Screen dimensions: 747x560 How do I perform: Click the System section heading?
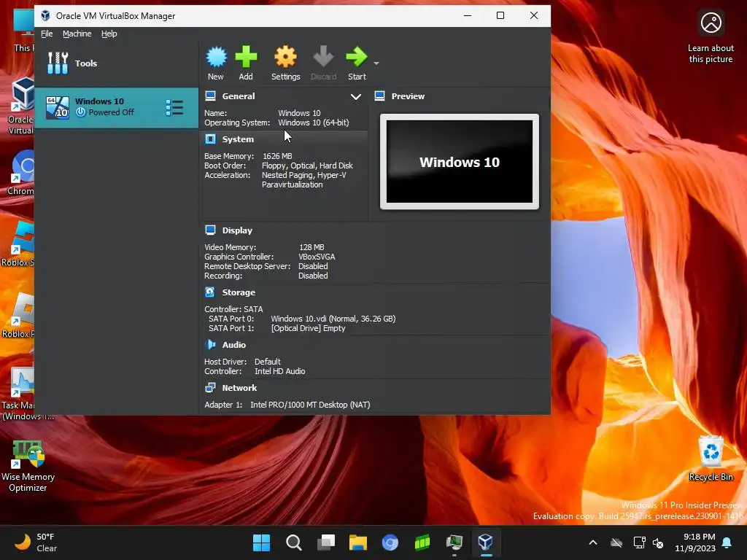pyautogui.click(x=238, y=139)
